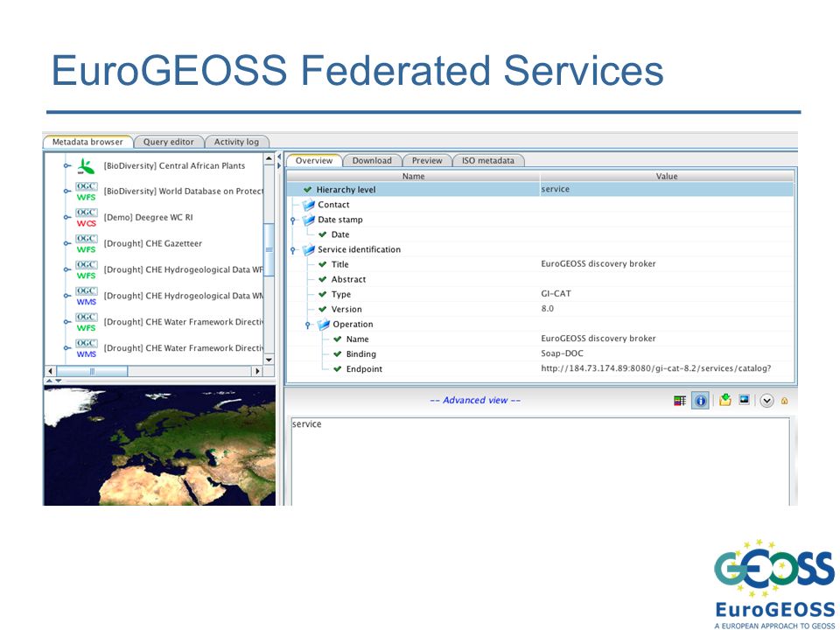The width and height of the screenshot is (840, 630).
Task: Toggle the blue info icon button
Action: click(x=700, y=401)
